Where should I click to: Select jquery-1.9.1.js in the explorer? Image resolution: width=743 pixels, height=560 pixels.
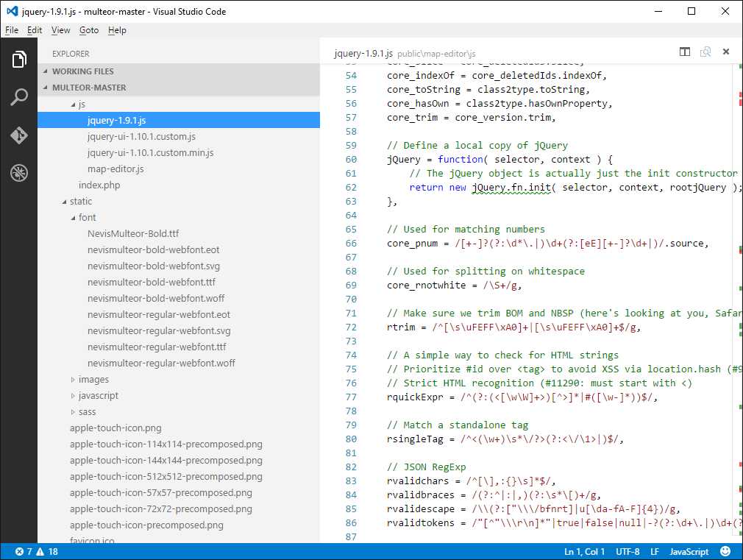(179, 120)
